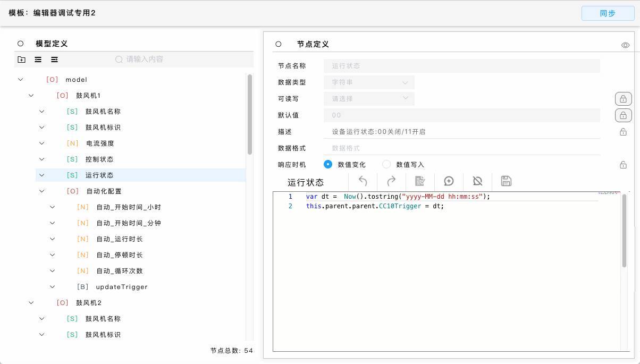The image size is (640, 364).
Task: Toggle the eye icon in 节点定义 header
Action: pos(626,45)
